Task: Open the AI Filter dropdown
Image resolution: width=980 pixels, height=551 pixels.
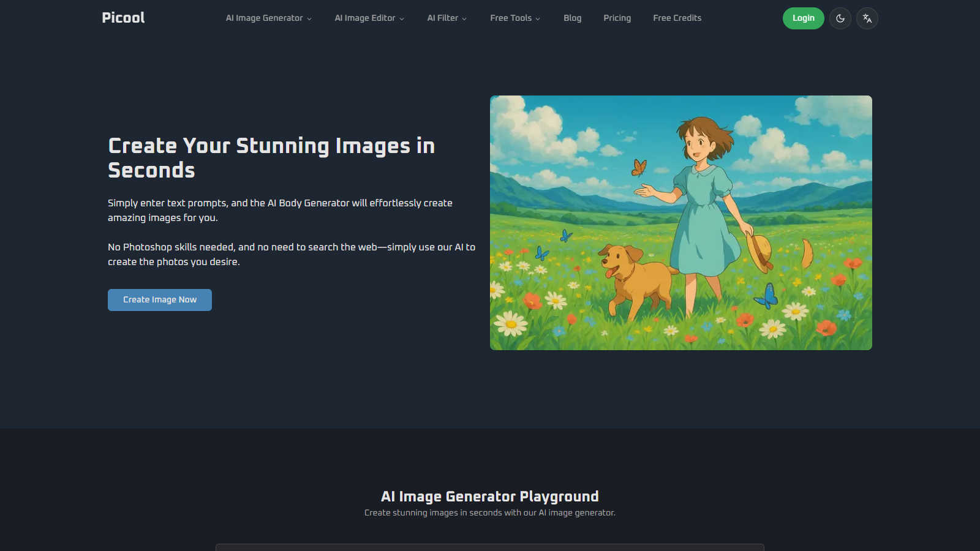Action: tap(447, 18)
